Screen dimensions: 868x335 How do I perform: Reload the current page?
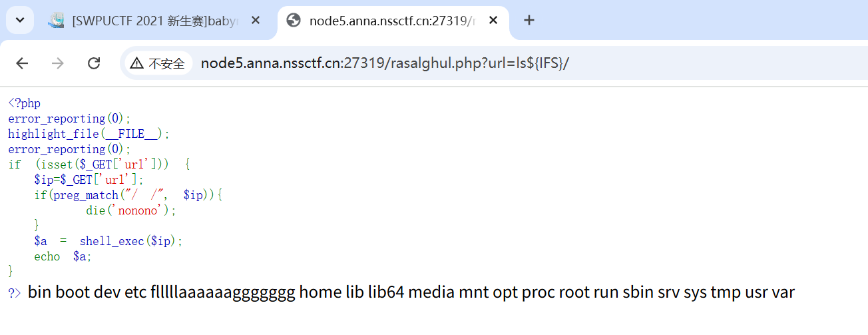[x=94, y=63]
